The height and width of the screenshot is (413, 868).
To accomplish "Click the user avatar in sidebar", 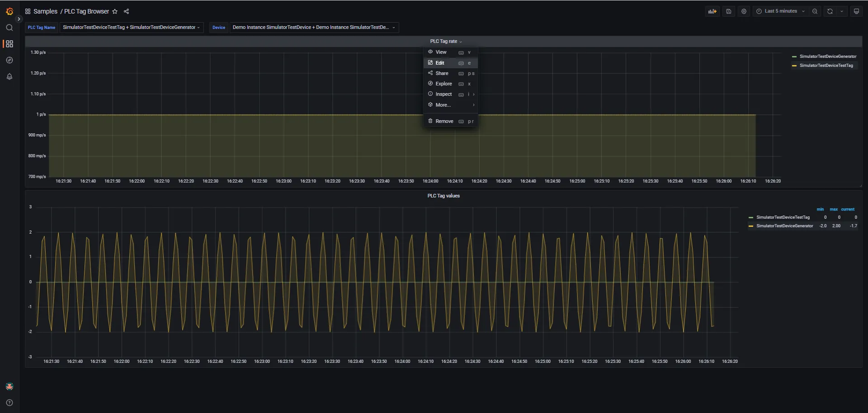I will [9, 386].
